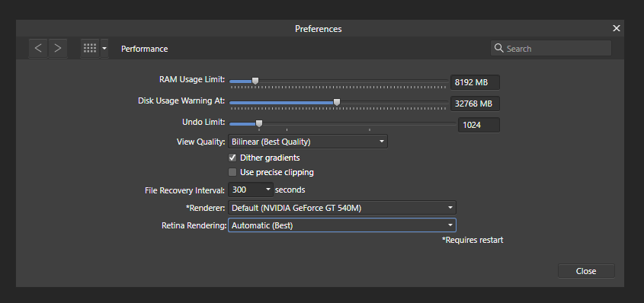Click the Close button
The image size is (644, 303).
[586, 271]
